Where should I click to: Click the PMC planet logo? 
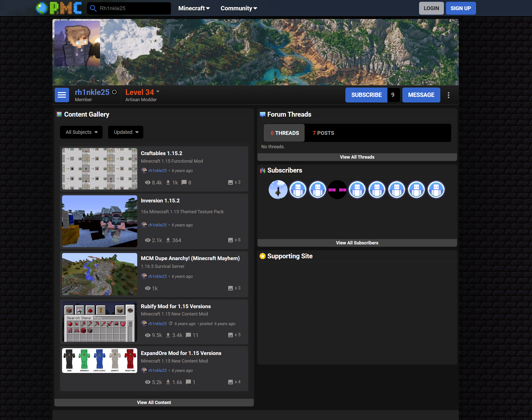click(58, 8)
